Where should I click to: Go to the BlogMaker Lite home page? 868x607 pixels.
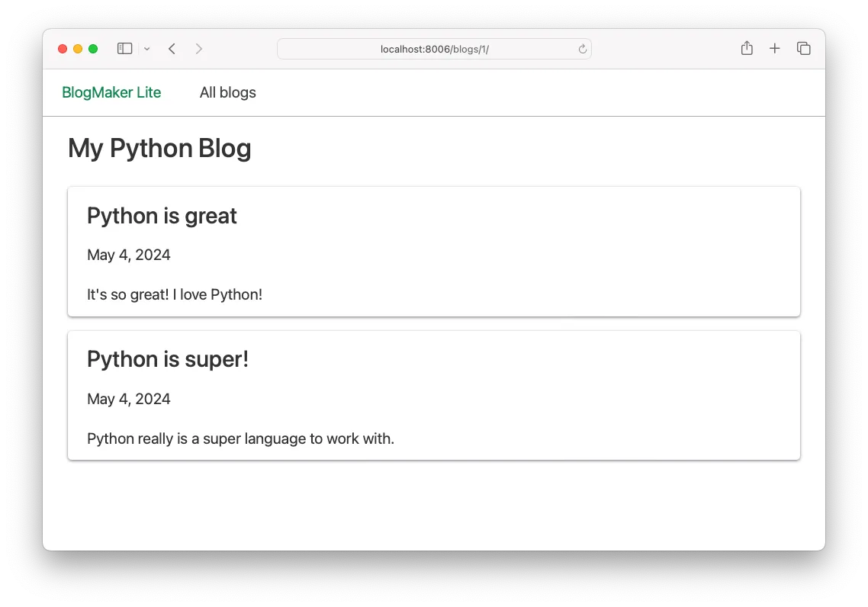pos(111,92)
